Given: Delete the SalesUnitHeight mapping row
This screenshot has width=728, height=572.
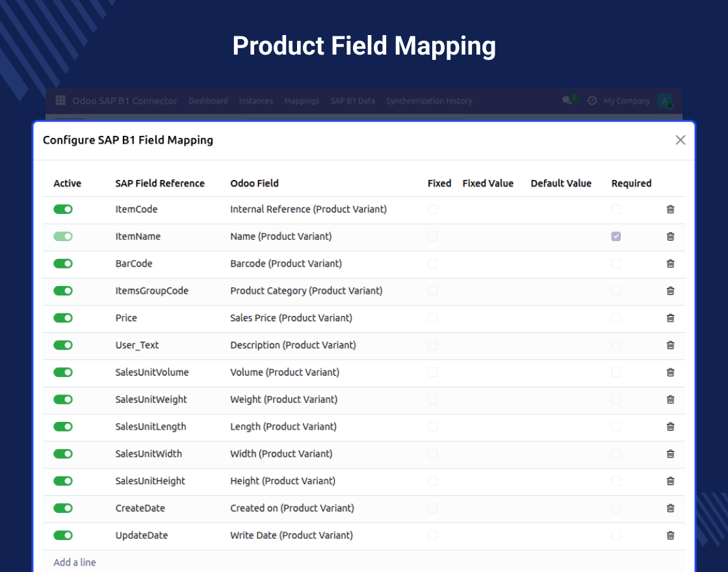Looking at the screenshot, I should pyautogui.click(x=670, y=481).
